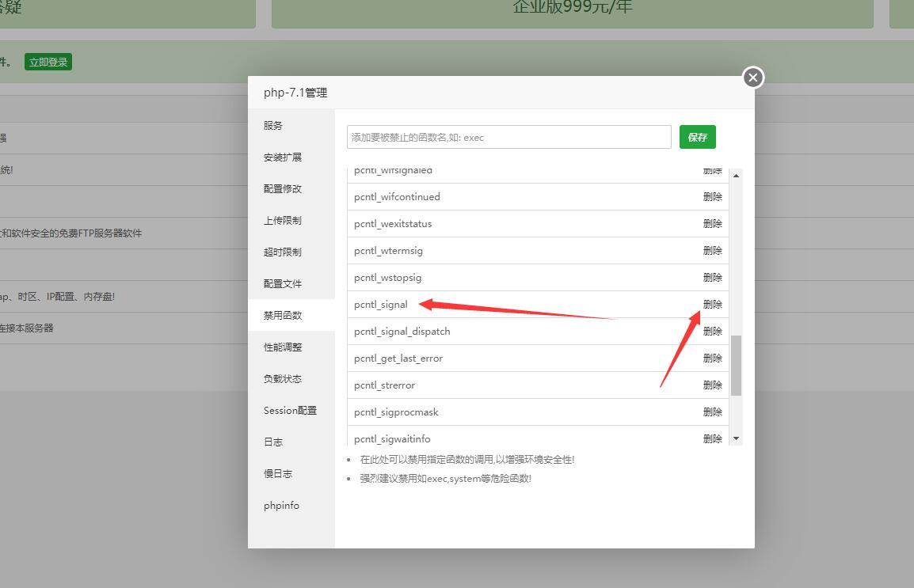
Task: Delete the pcntl_sigwaitinfo entry
Action: point(712,438)
